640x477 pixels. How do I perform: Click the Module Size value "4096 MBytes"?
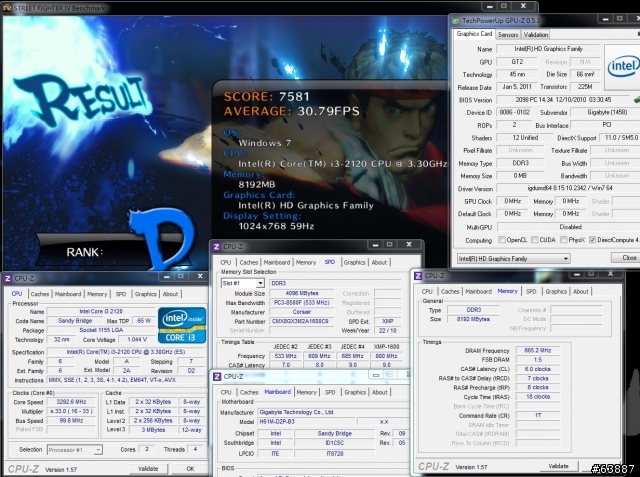click(301, 293)
